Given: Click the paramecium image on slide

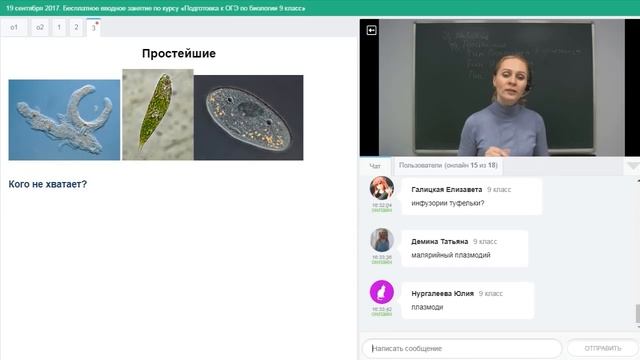Looking at the screenshot, I should point(249,118).
